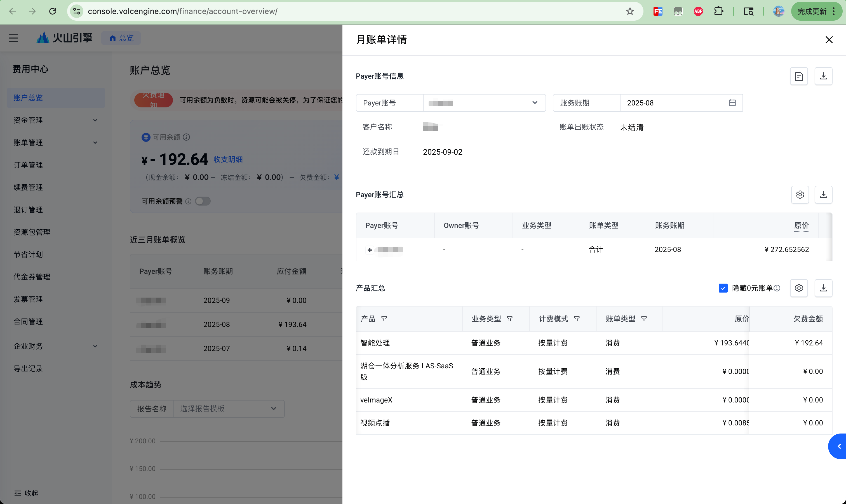Screen dimensions: 846x504
Task: Expand the Payer account row with plus
Action: point(370,250)
